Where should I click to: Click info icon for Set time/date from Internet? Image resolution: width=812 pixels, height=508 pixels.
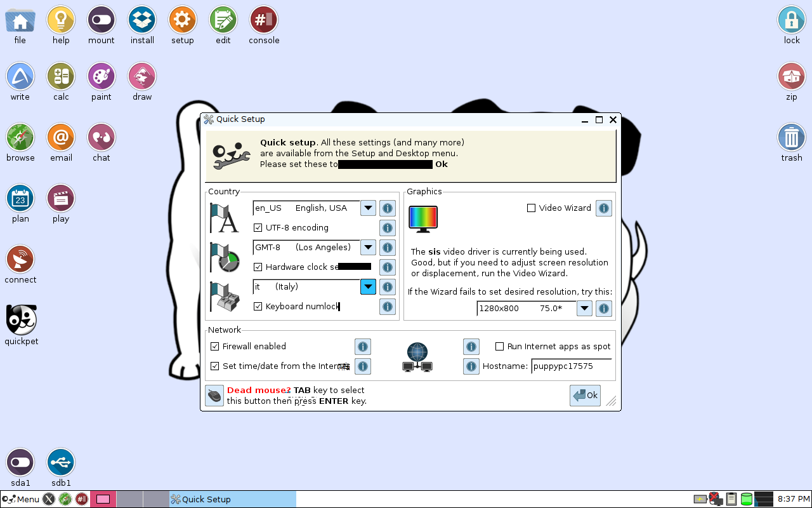coord(363,366)
